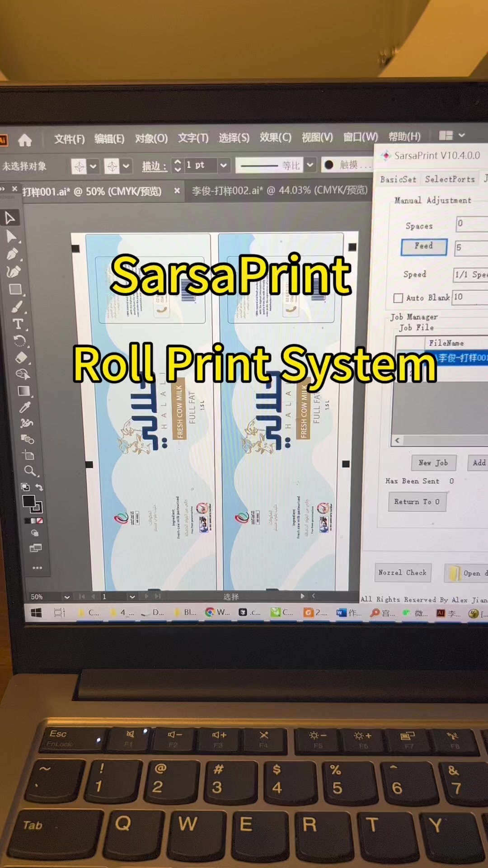Screen dimensions: 488x868
Task: Select the Rectangle shape tool
Action: tap(15, 289)
